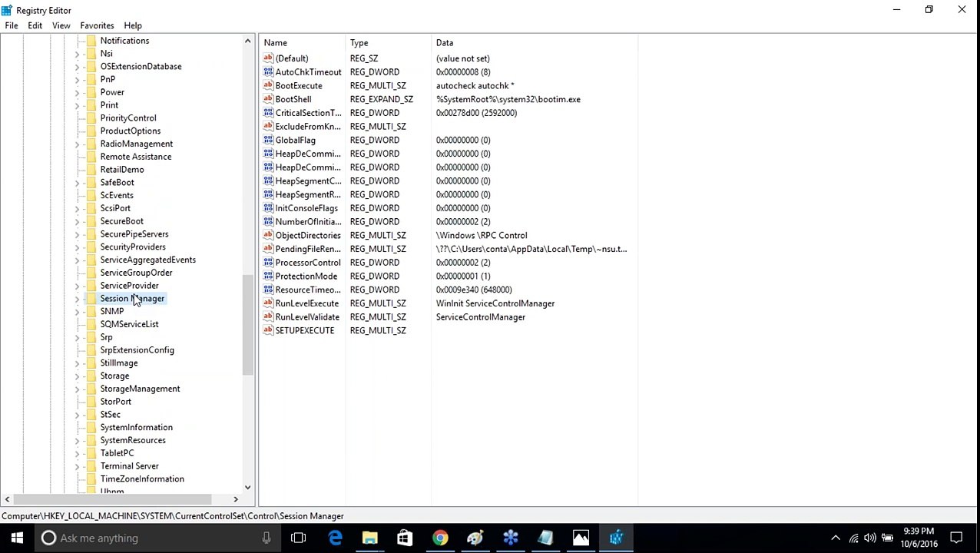
Task: Open the Photos app taskbar icon
Action: (x=581, y=538)
